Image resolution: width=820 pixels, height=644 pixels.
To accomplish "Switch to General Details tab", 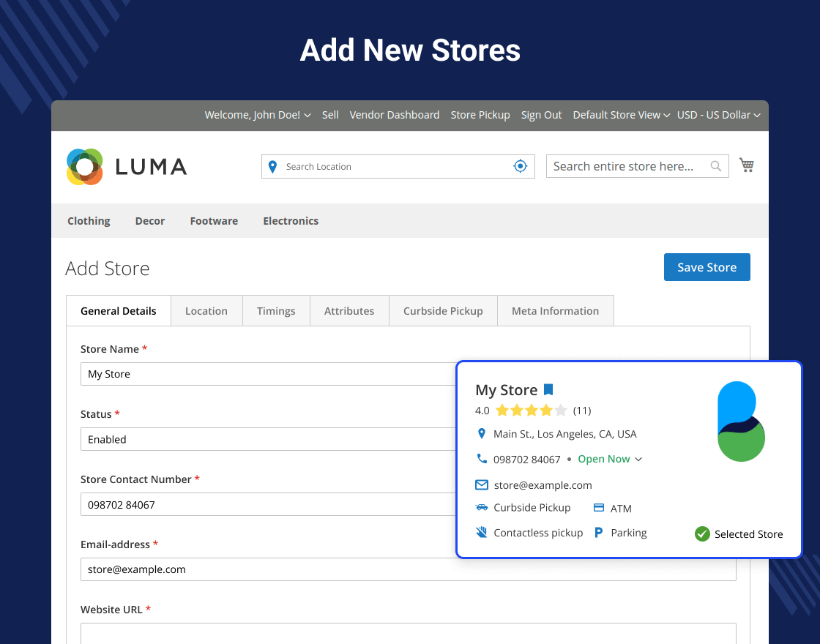I will [119, 311].
